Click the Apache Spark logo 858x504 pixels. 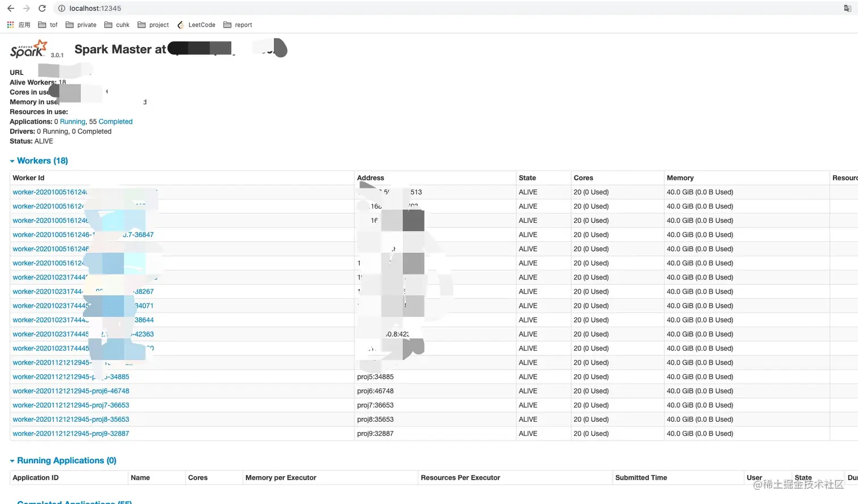(28, 49)
